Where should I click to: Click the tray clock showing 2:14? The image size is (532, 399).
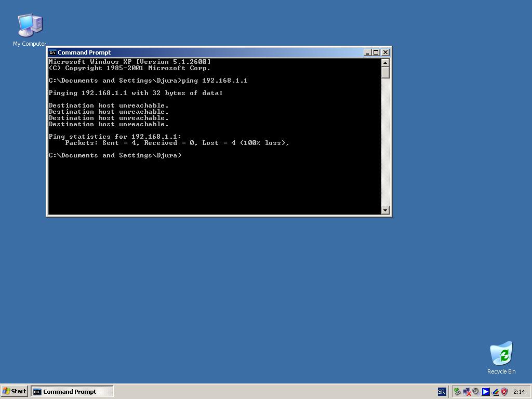pos(519,392)
